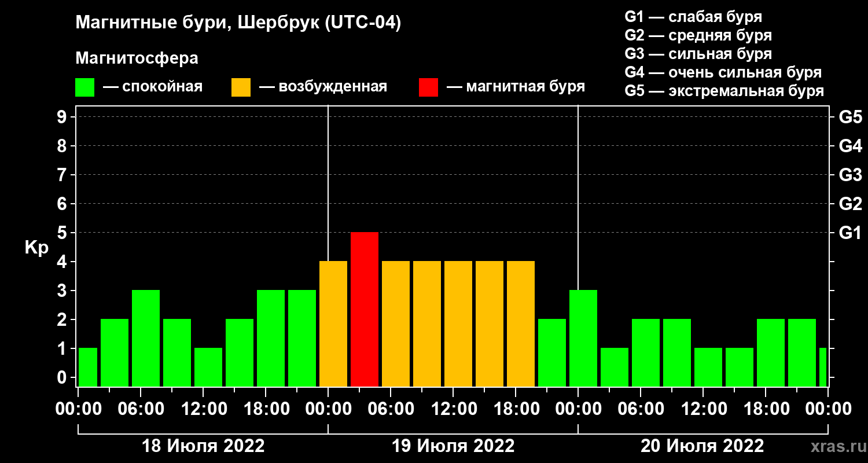Click the green Kp 3 bar starting 00:00 20 Июля
This screenshot has height=463, width=868.
583,338
